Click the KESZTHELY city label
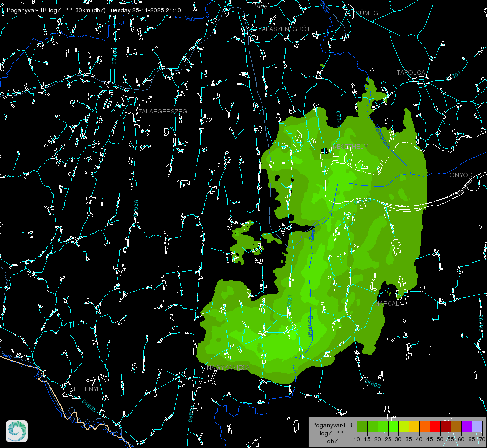487x448 pixels. 350,146
